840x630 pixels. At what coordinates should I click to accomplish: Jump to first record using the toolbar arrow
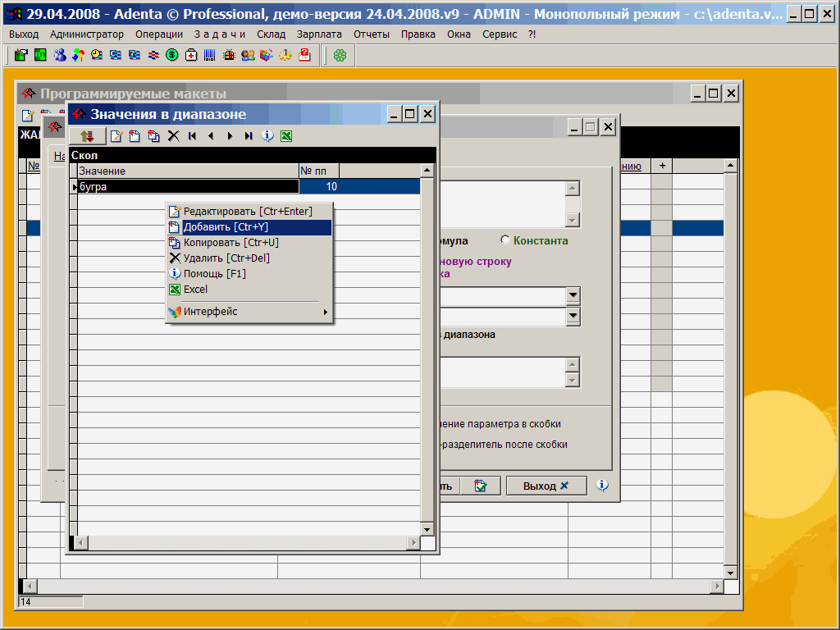click(192, 136)
